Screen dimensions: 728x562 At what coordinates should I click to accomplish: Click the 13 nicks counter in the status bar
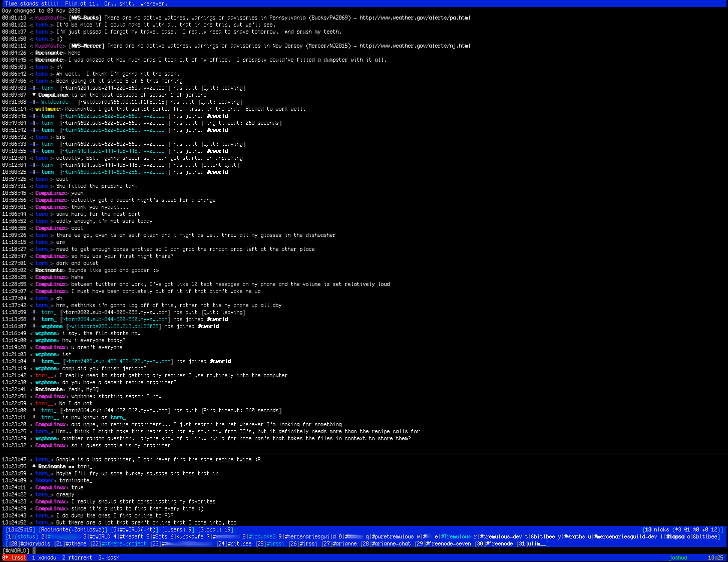(x=656, y=529)
